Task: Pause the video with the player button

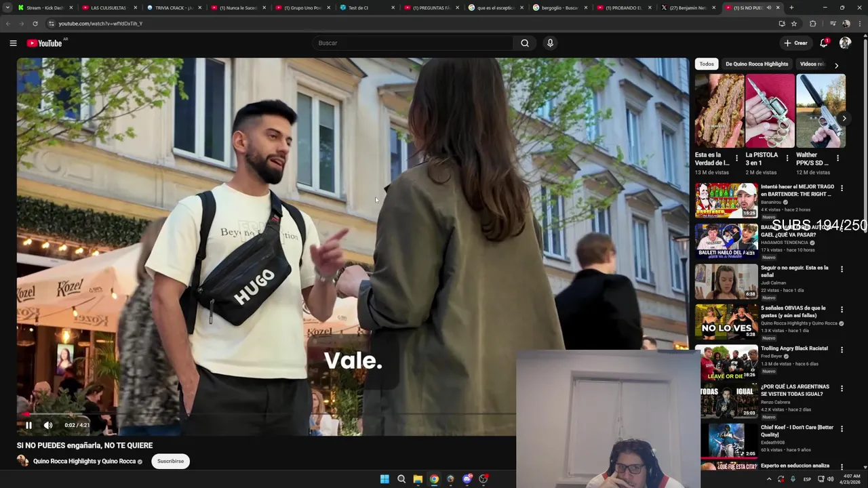Action: pyautogui.click(x=28, y=425)
